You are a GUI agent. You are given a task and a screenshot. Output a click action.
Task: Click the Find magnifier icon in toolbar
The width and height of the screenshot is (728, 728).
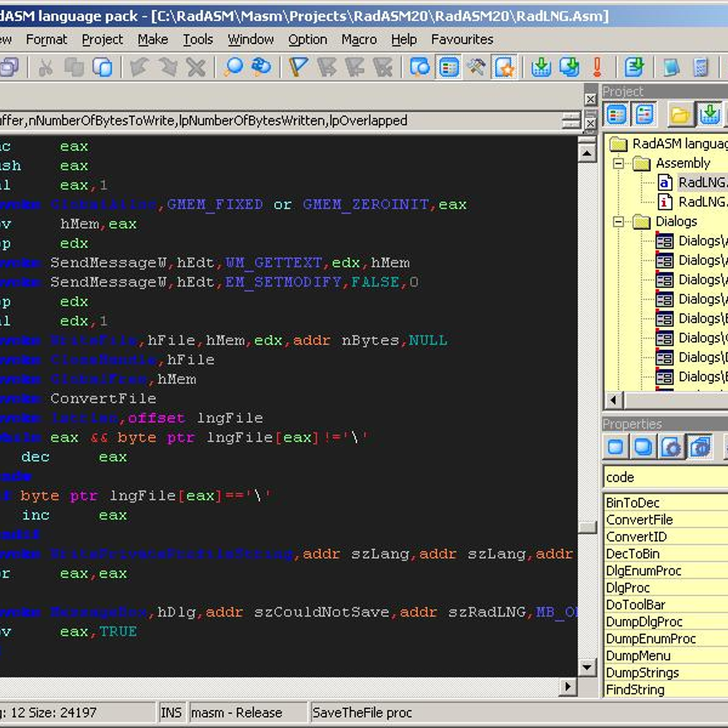click(x=233, y=67)
